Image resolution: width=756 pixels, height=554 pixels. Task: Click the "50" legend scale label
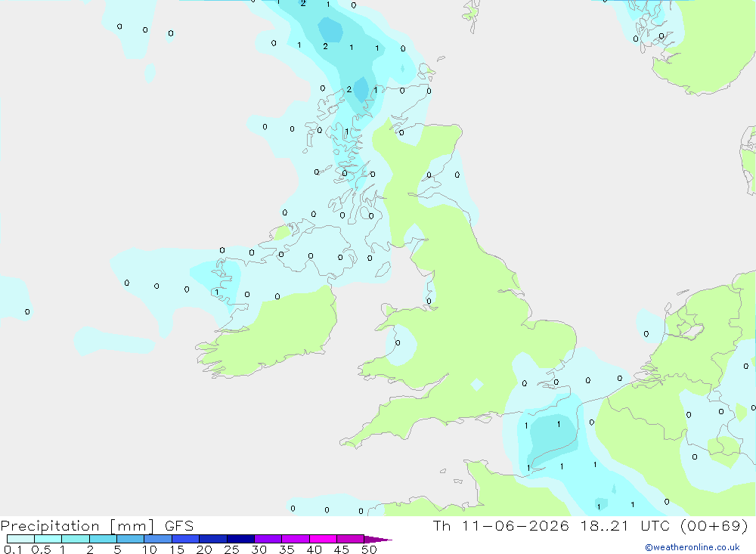[x=370, y=549]
